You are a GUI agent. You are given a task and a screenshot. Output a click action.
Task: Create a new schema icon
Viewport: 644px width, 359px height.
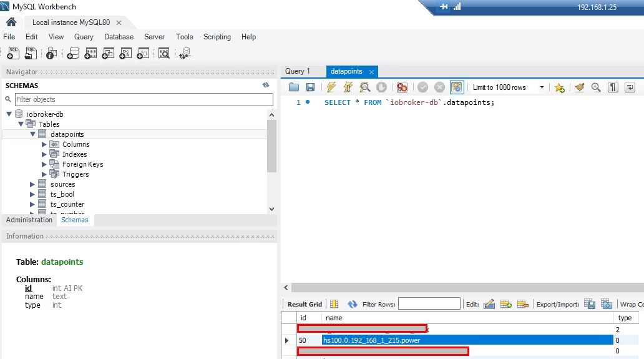click(x=72, y=53)
